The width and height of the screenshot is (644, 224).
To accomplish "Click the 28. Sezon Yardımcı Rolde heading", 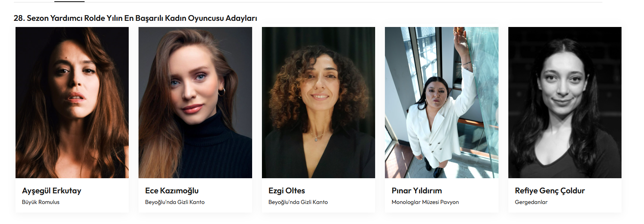I will click(135, 18).
